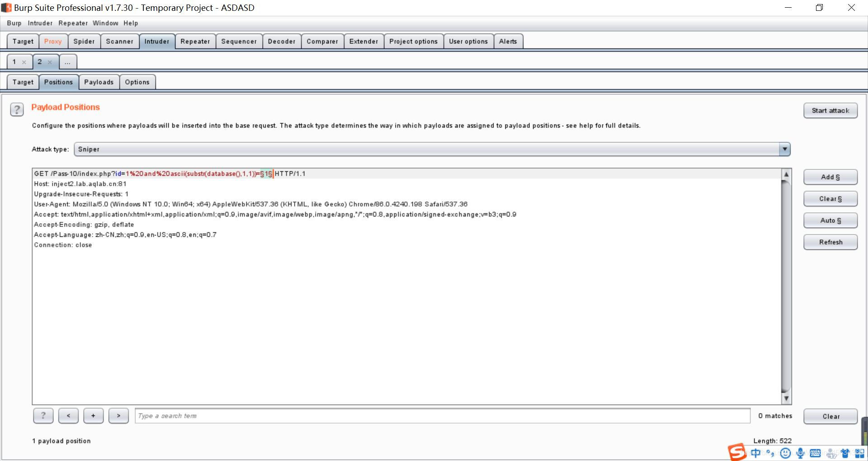Switch to the Extender tab
868x461 pixels.
364,41
